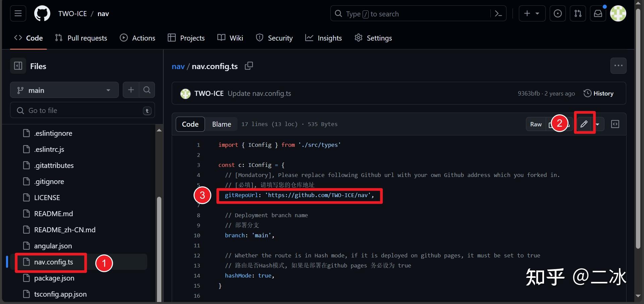This screenshot has height=304, width=644.
Task: Focus the Type / to search field
Action: coord(418,13)
